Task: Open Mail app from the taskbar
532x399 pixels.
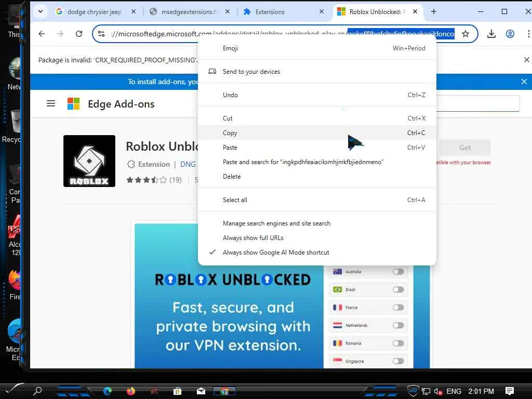Action: coord(201,391)
